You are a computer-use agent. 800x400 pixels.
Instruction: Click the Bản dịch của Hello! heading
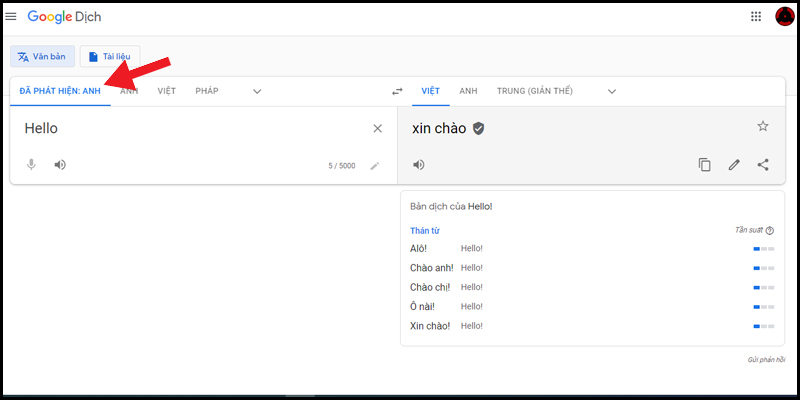(x=452, y=207)
